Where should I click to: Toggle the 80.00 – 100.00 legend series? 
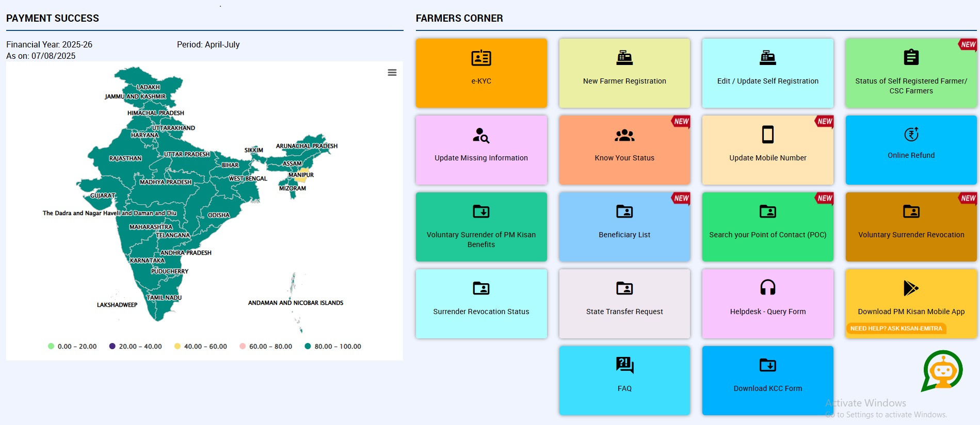click(333, 347)
